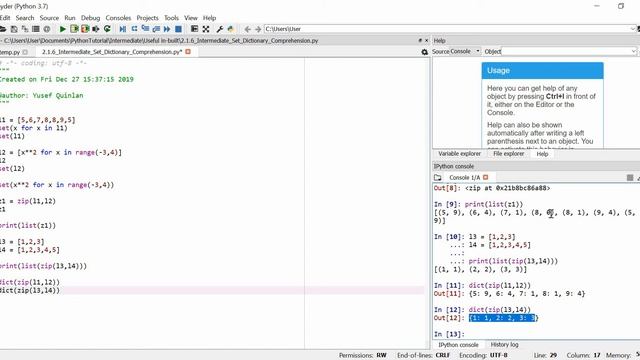Image resolution: width=640 pixels, height=360 pixels.
Task: Open console working directory folder icon
Action: click(x=438, y=178)
